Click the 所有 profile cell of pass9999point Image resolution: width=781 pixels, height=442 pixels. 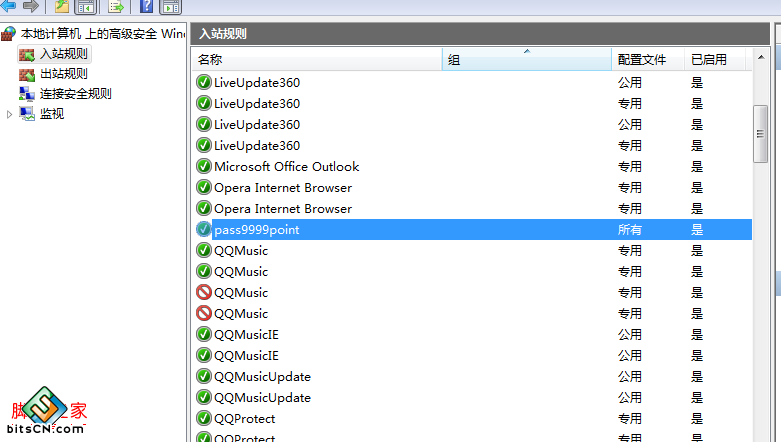[x=630, y=230]
